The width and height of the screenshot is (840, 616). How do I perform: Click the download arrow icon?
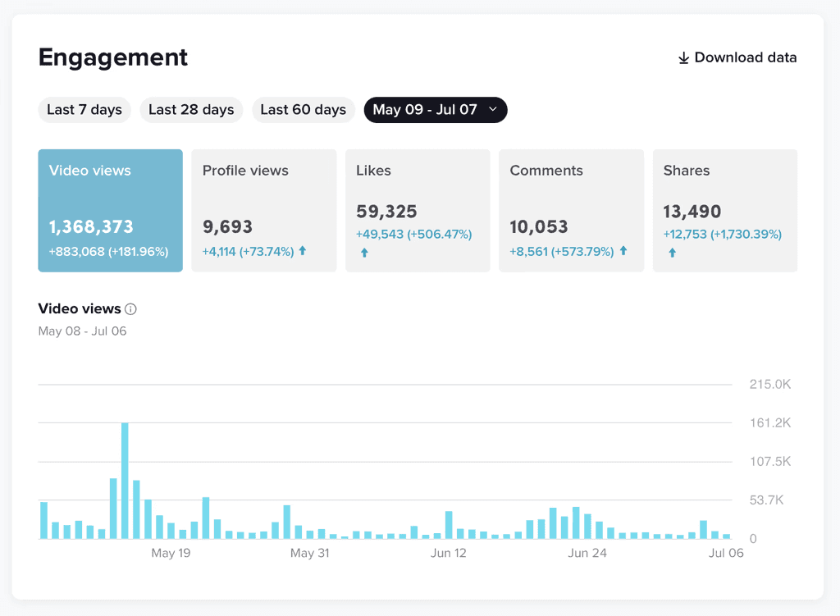point(683,58)
